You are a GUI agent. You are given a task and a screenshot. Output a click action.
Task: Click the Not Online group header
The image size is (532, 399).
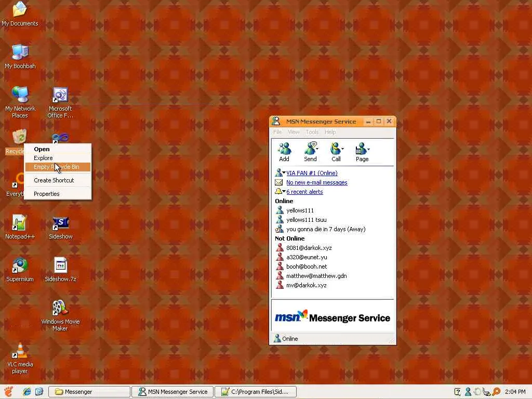click(289, 238)
